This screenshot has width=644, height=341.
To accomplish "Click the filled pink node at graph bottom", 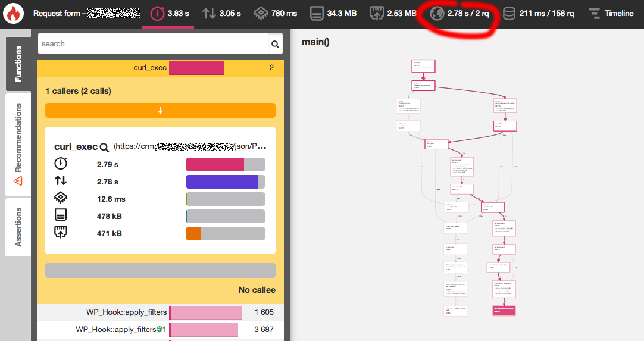I will [504, 311].
